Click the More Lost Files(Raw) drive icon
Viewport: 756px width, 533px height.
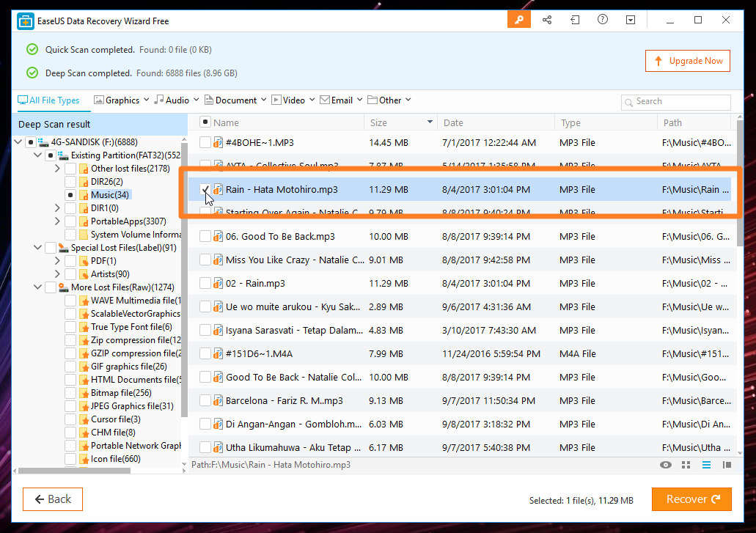[63, 287]
